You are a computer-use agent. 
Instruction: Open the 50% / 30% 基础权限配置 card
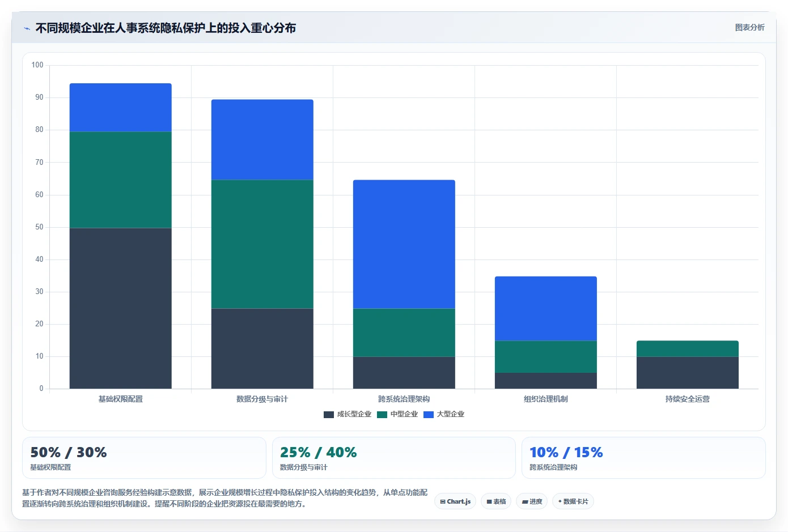tap(144, 458)
